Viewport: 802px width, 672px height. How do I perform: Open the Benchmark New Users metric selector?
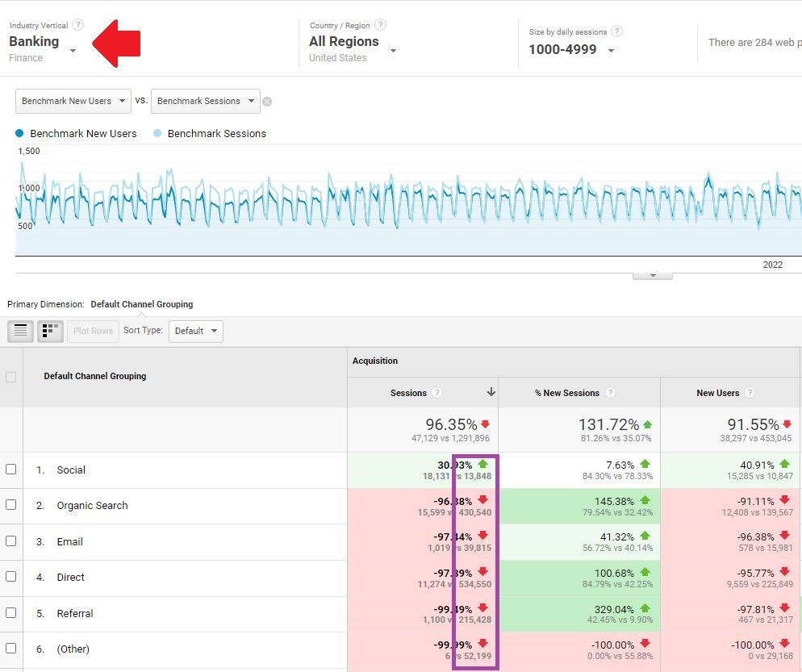pos(73,101)
